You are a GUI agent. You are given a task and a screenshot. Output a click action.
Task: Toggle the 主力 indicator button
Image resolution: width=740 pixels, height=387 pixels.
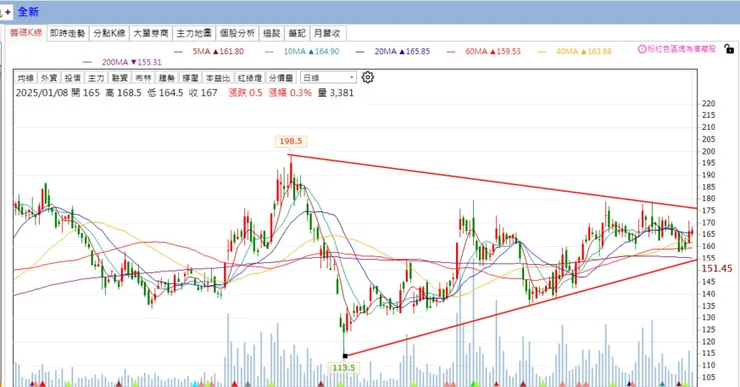(96, 78)
